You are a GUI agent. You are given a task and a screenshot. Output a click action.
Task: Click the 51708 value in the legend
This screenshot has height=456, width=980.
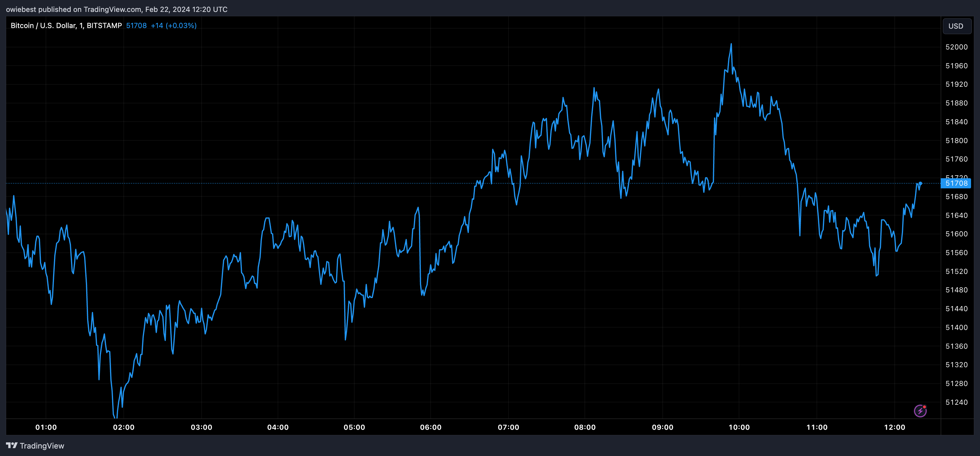click(136, 25)
